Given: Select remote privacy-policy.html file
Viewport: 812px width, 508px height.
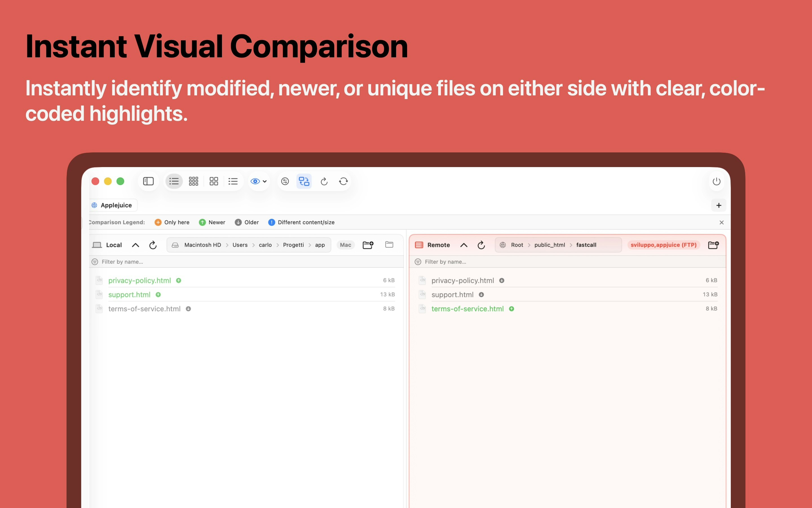Looking at the screenshot, I should (x=568, y=280).
